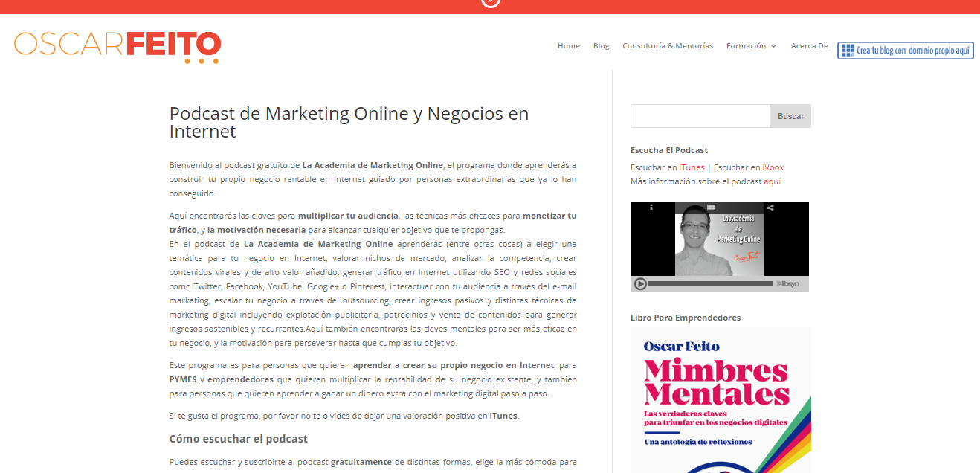980x473 pixels.
Task: Open the Mimbres Mentales book cover
Action: coord(720,400)
